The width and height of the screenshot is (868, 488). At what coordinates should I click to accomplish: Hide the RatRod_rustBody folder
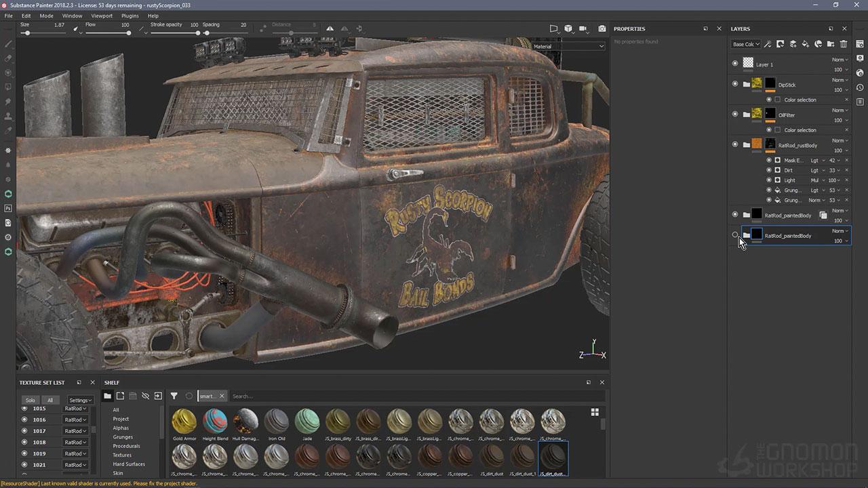(735, 144)
